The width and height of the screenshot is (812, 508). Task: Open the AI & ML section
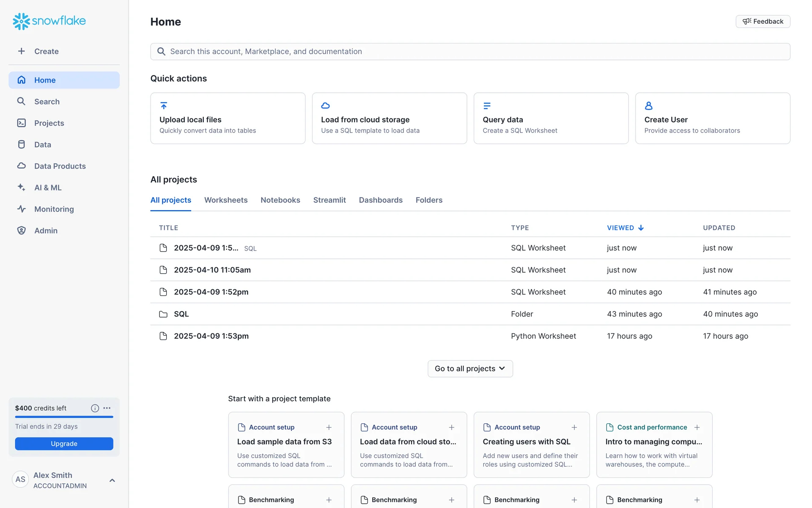(x=47, y=188)
